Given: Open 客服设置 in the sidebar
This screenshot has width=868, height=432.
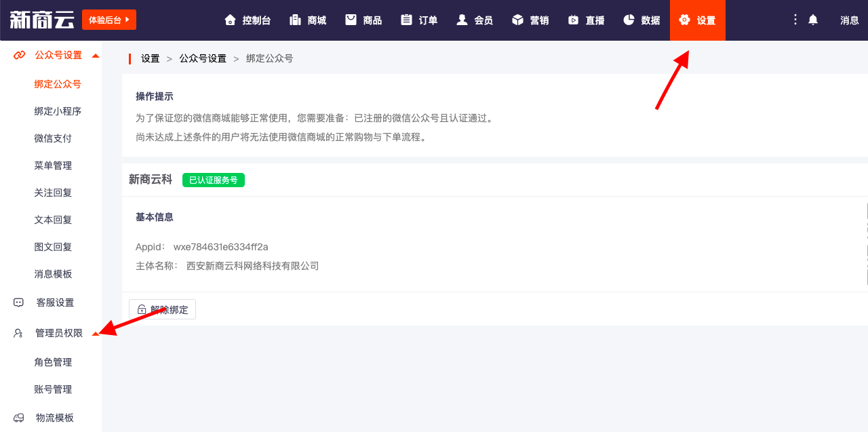Looking at the screenshot, I should coord(55,302).
